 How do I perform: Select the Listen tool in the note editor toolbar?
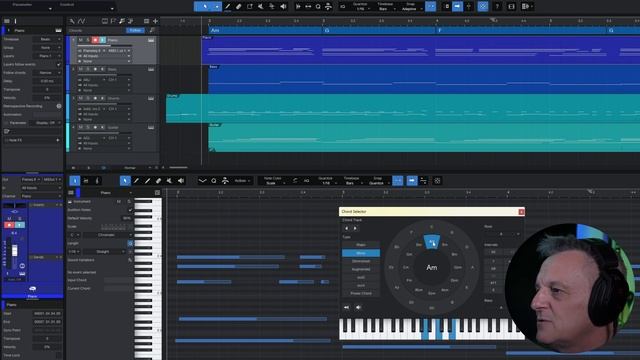pos(181,181)
